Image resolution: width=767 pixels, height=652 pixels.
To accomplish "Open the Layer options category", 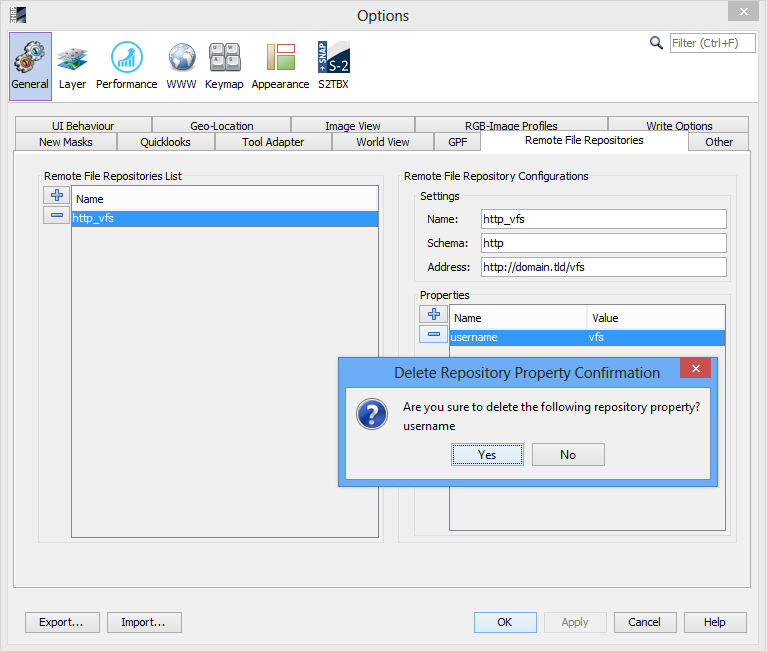I will (x=72, y=66).
